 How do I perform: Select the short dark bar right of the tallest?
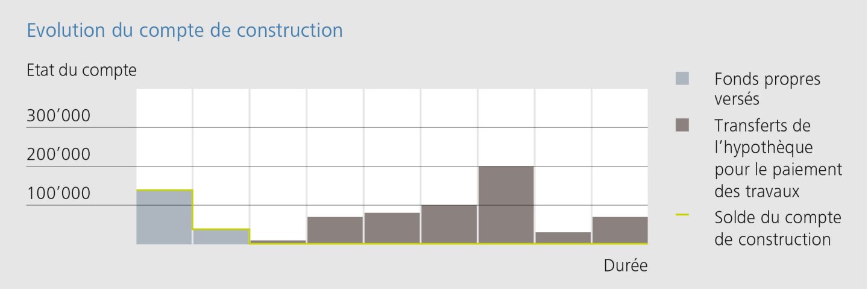coord(563,238)
